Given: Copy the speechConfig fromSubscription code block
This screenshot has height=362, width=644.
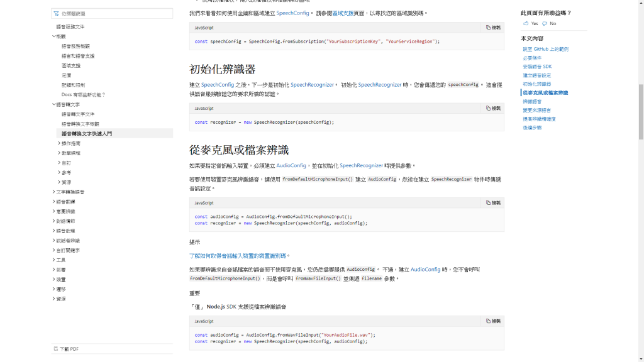Looking at the screenshot, I should pyautogui.click(x=493, y=28).
